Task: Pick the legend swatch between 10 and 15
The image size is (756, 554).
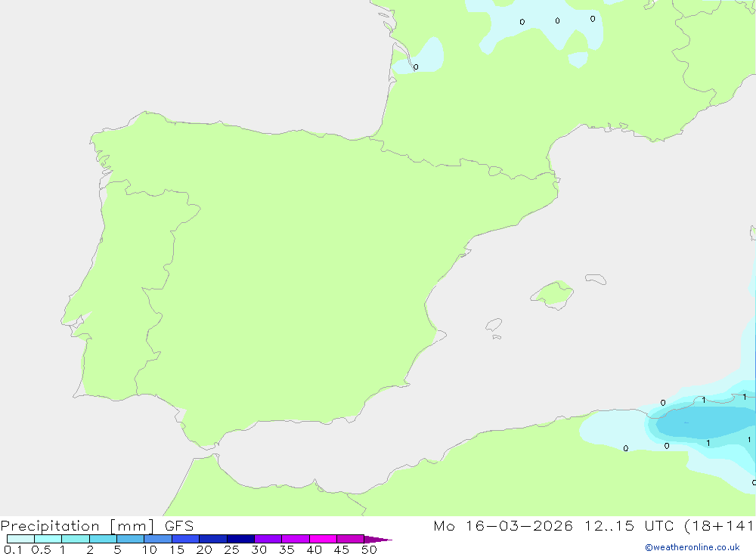Action: pos(158,539)
